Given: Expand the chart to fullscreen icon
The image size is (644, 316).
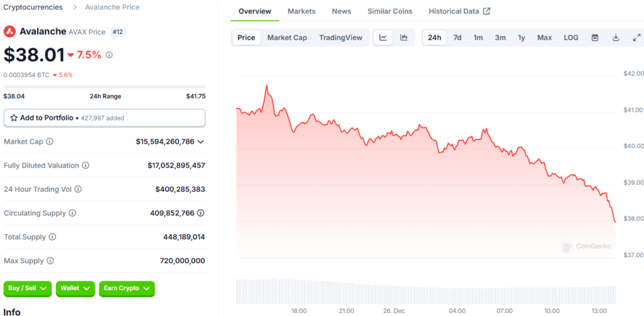Looking at the screenshot, I should (636, 38).
